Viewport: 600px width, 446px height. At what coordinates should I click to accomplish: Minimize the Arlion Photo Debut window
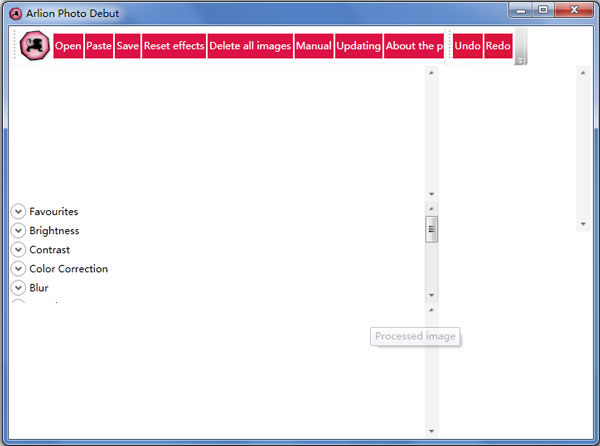[521, 10]
